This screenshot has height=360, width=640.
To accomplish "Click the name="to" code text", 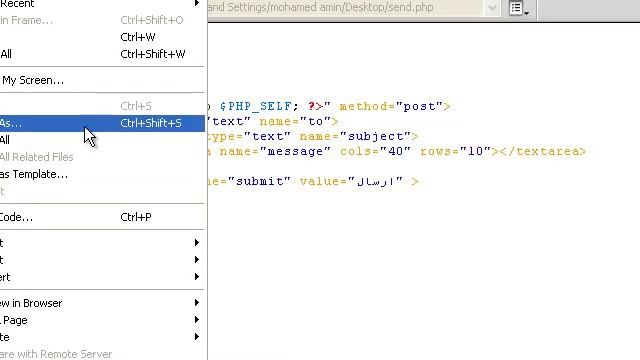I will coord(295,122).
